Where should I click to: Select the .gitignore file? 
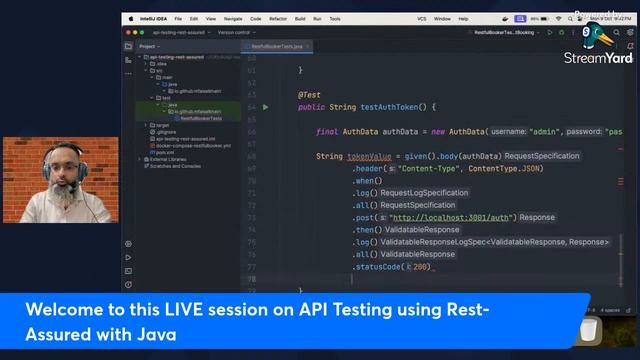163,132
